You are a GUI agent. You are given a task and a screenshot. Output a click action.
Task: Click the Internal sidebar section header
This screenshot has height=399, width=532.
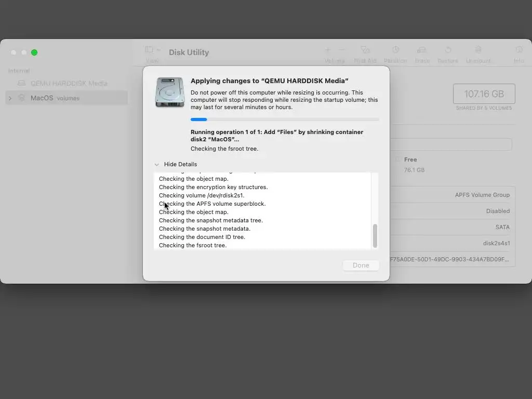coord(19,71)
